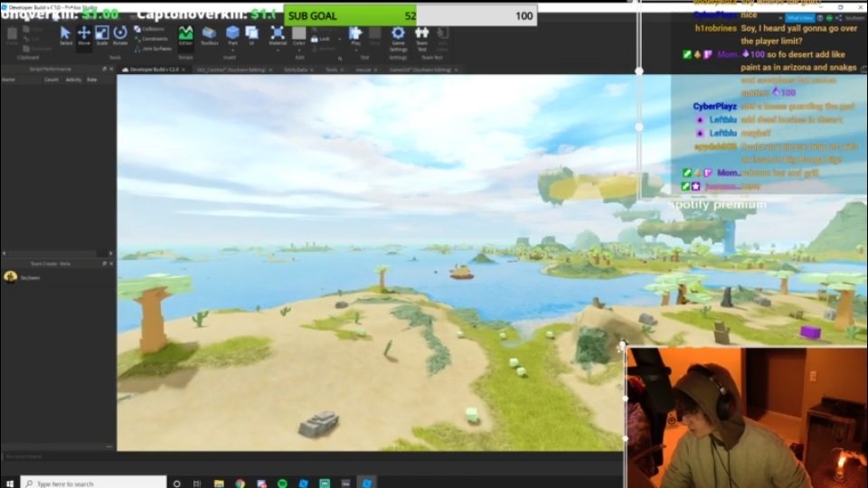Close the Team Create panel
868x488 pixels.
point(111,264)
